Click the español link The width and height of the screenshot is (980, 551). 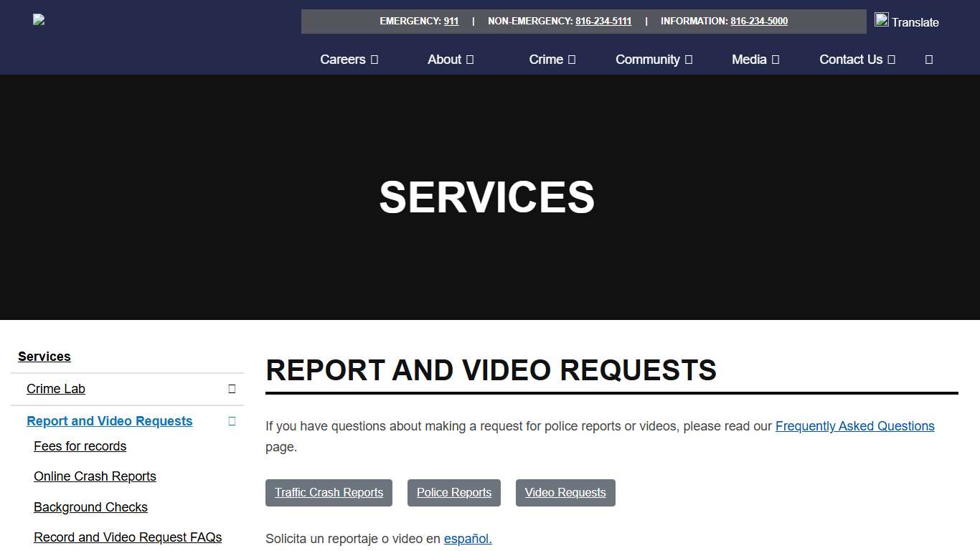point(466,538)
